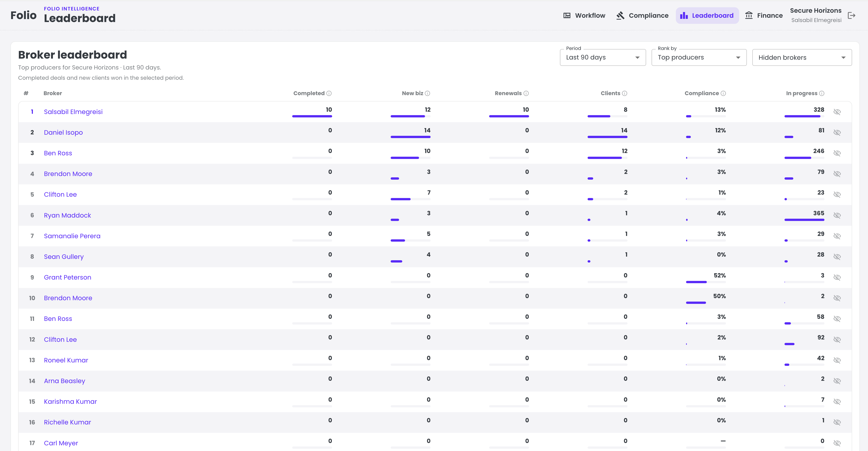Click the Folio logo

tap(23, 15)
